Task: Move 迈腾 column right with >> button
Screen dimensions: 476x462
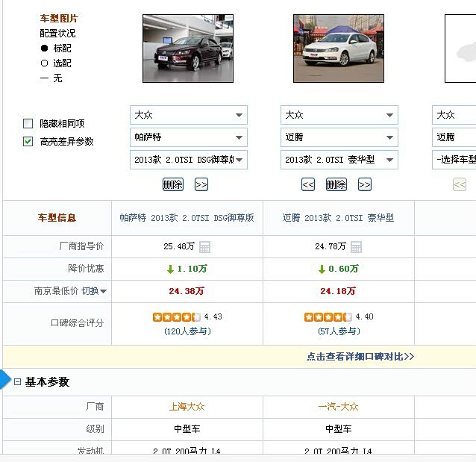Action: (365, 184)
